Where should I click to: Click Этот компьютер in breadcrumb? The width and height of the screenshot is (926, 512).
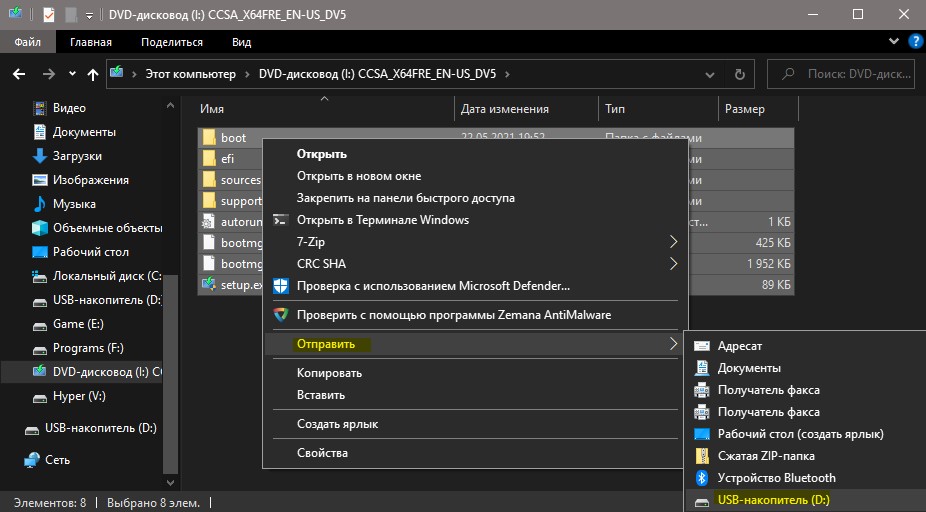[191, 74]
